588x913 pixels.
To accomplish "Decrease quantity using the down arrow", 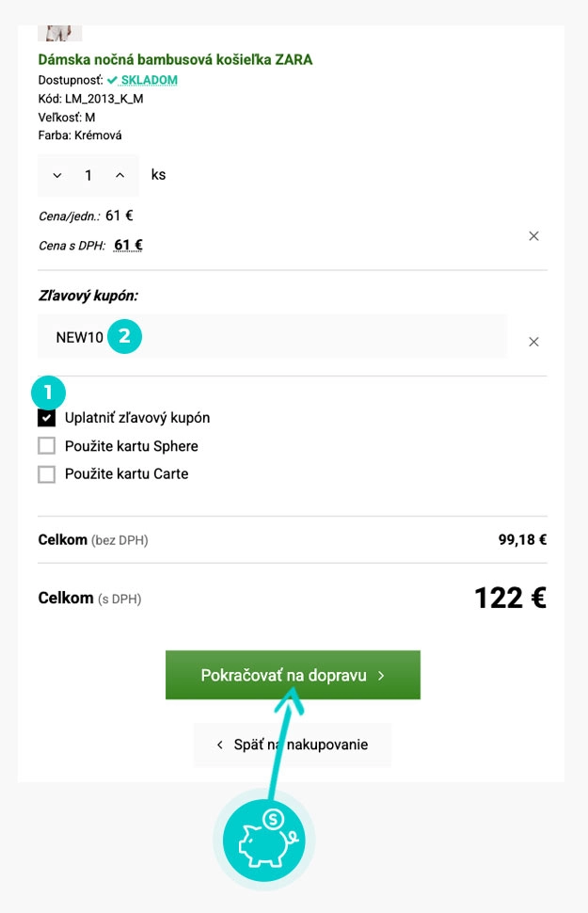I will 58,175.
